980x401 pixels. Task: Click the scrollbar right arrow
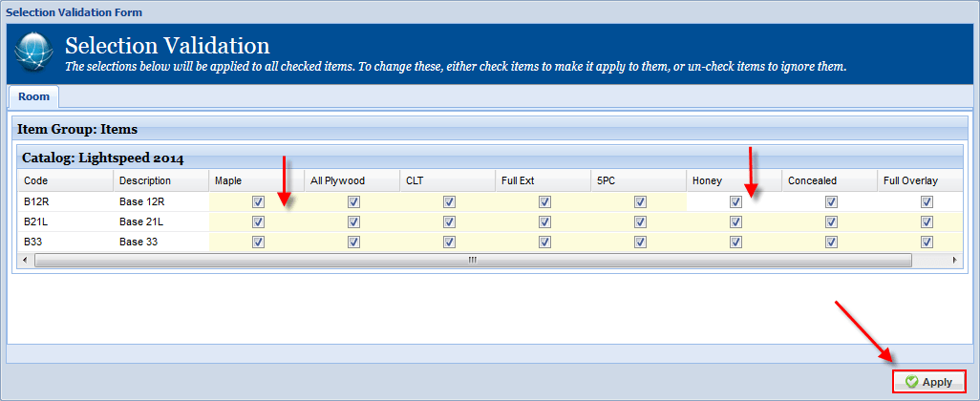[954, 259]
